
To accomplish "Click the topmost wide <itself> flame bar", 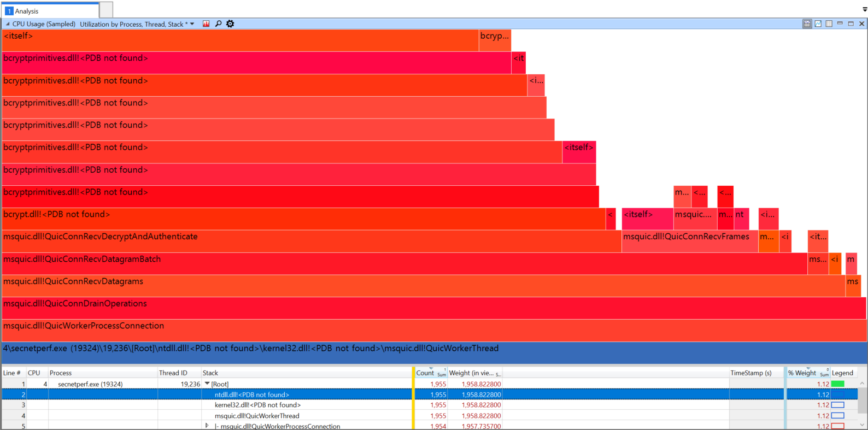I will pyautogui.click(x=241, y=40).
